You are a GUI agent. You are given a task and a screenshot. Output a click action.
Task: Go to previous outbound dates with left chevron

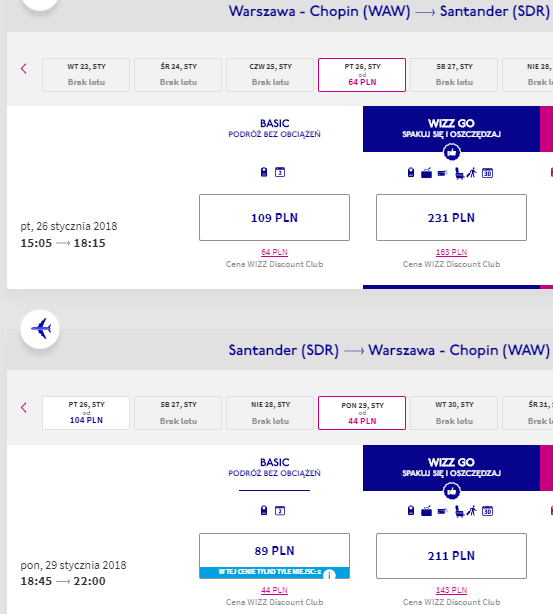[24, 69]
